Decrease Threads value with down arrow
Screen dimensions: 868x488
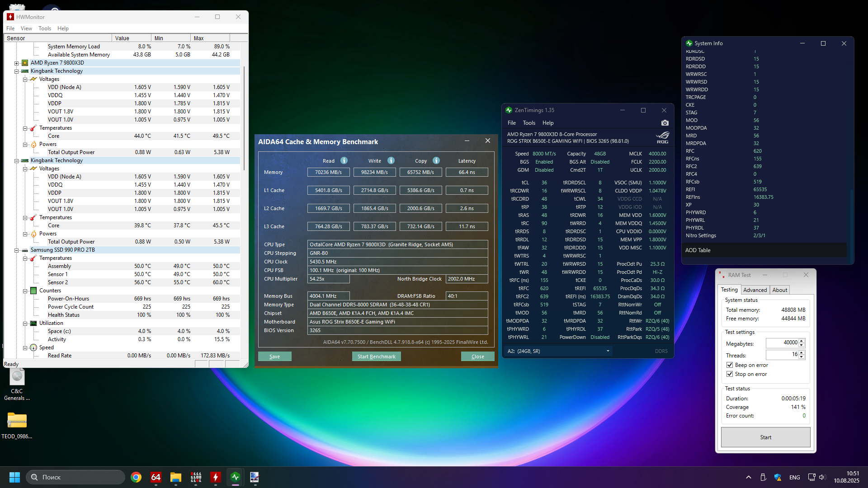pos(802,357)
